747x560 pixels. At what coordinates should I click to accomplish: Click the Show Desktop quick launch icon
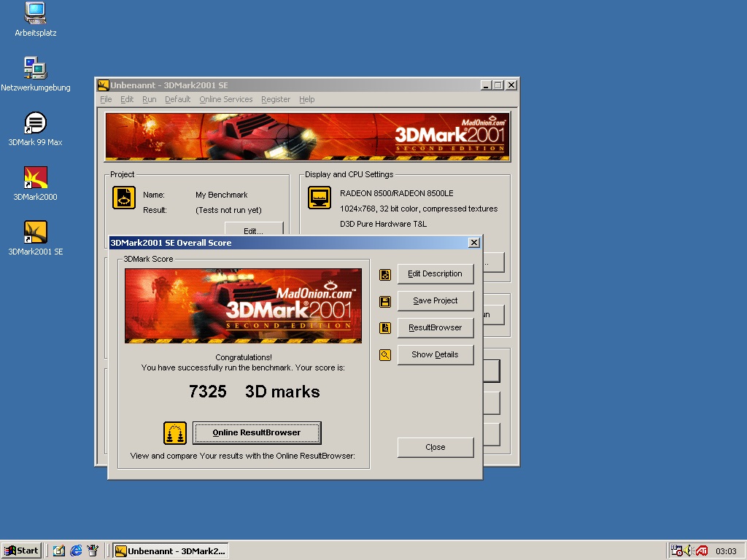coord(58,551)
